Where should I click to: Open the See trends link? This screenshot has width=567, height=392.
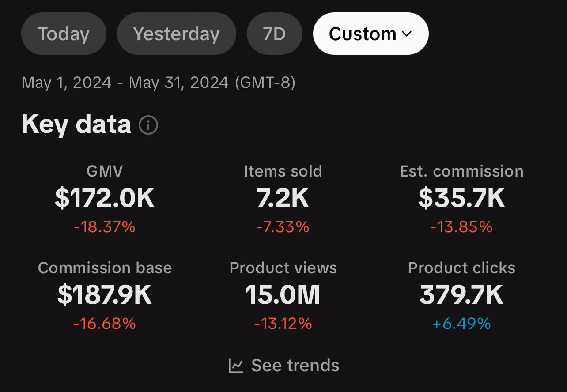pyautogui.click(x=295, y=366)
